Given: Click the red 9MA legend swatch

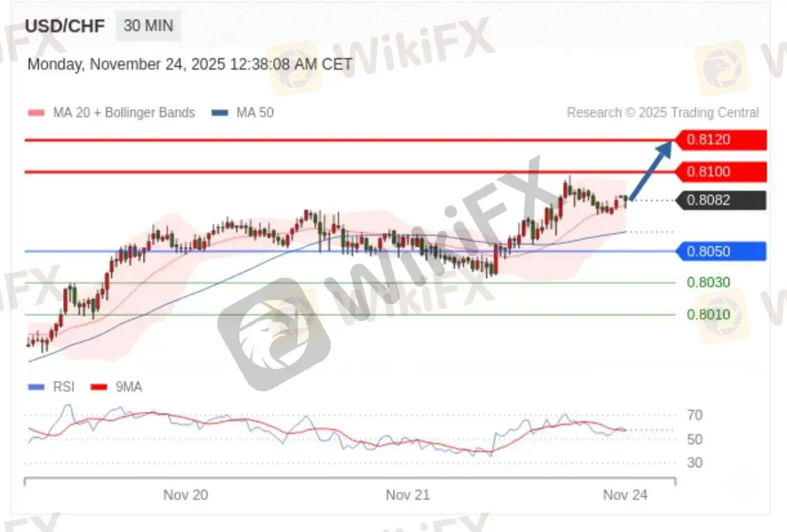Looking at the screenshot, I should 99,387.
